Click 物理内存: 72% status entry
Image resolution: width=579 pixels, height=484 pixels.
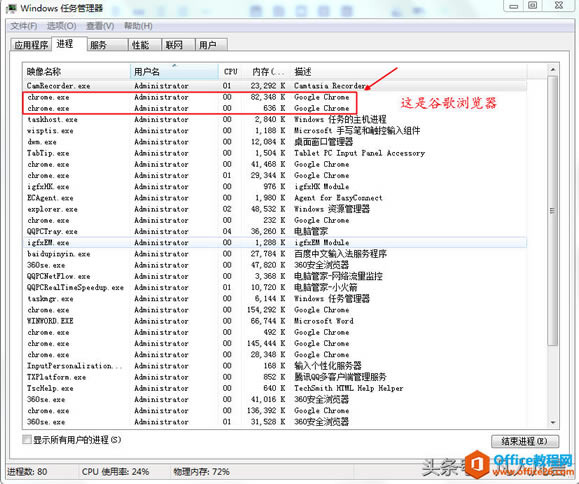pyautogui.click(x=202, y=472)
